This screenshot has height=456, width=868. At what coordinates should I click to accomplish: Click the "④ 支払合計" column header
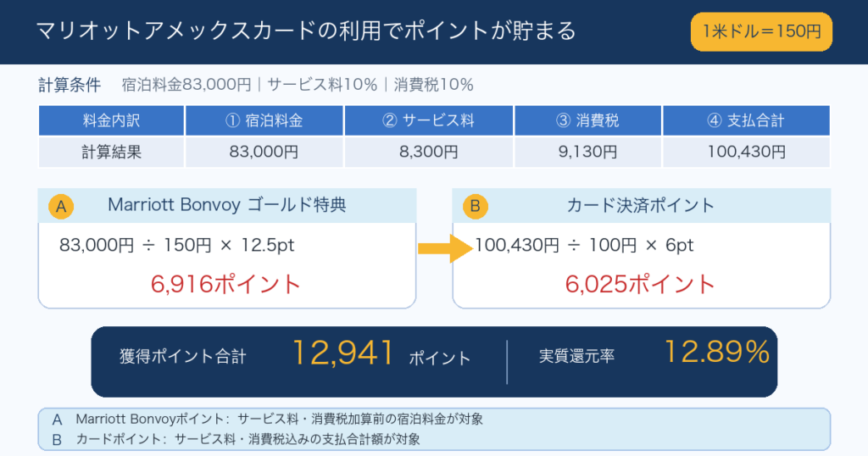pyautogui.click(x=746, y=120)
